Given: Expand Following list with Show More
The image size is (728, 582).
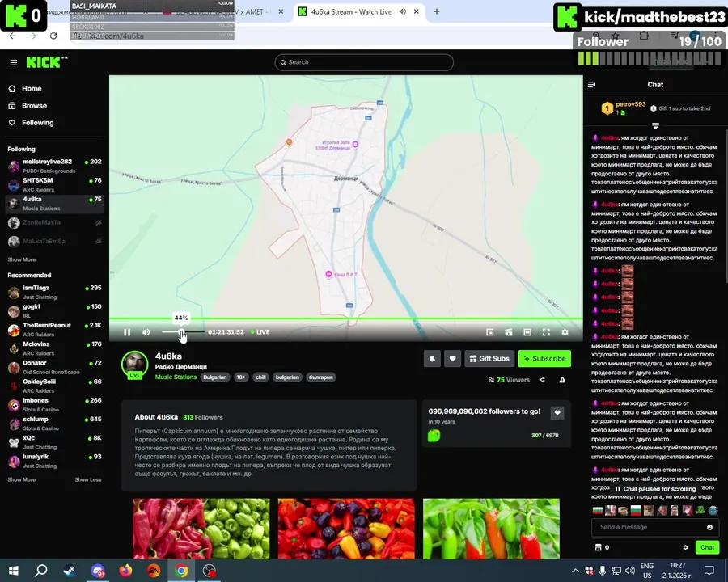Looking at the screenshot, I should pos(21,260).
